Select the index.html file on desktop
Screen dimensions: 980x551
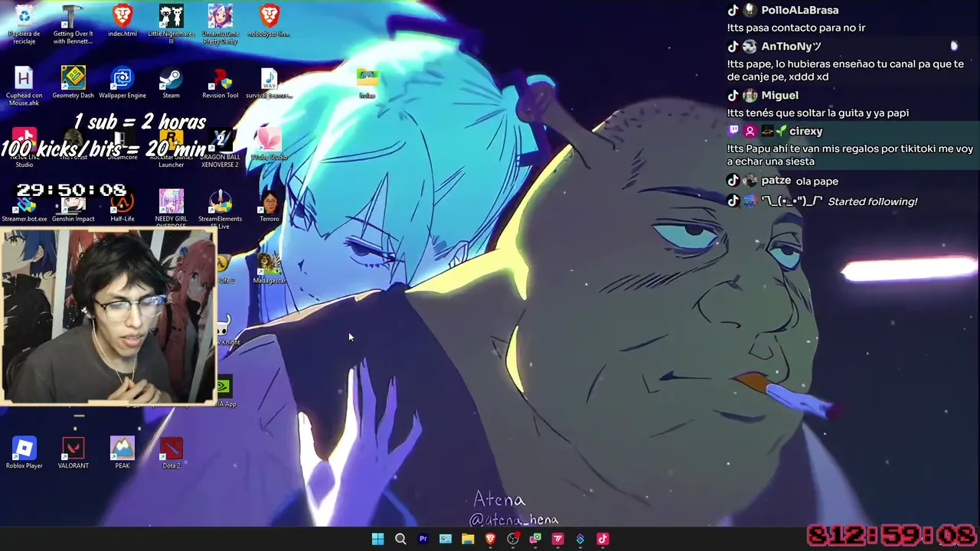click(122, 21)
